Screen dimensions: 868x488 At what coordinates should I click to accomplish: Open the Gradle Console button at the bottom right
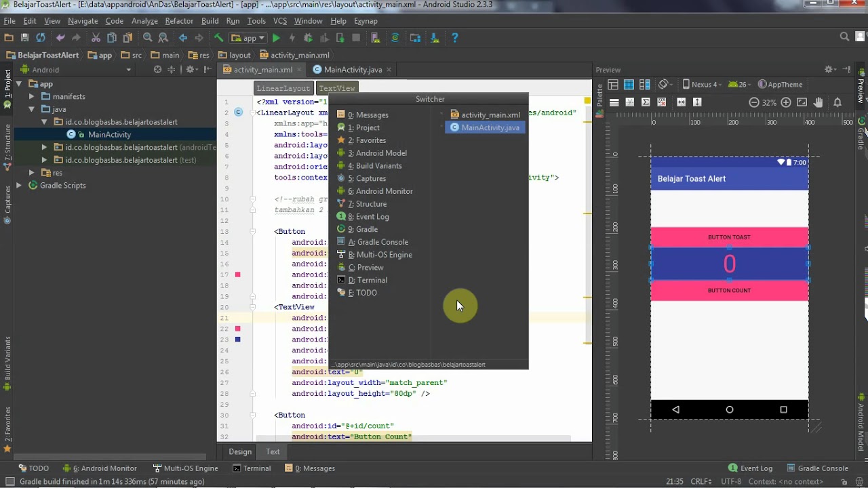click(817, 468)
